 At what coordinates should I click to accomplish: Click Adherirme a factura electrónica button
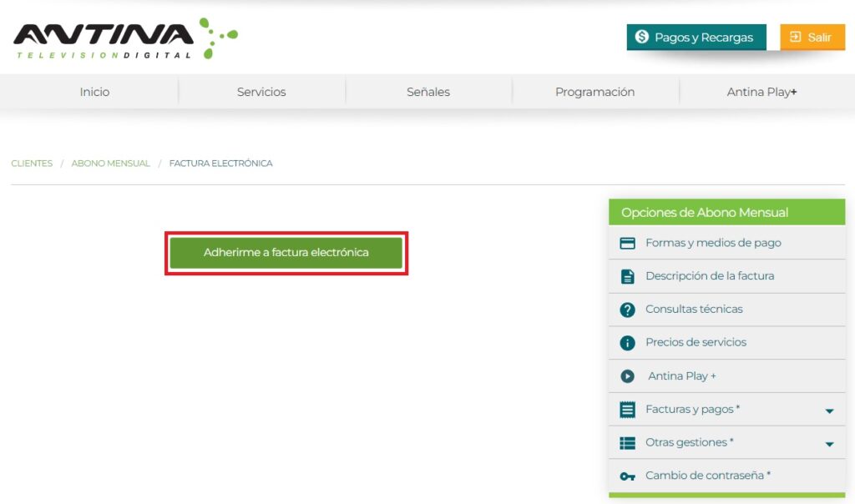(x=286, y=253)
